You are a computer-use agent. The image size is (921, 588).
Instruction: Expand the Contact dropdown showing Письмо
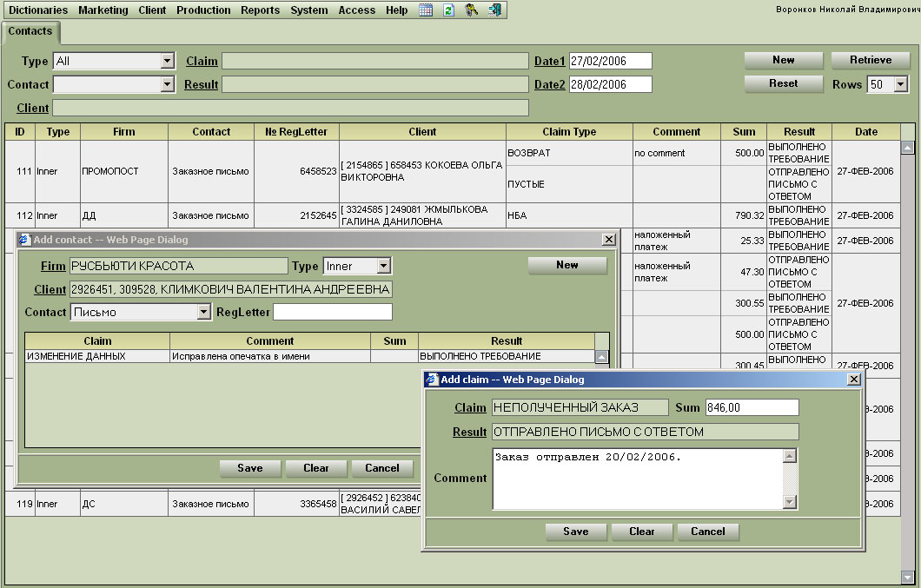tap(204, 312)
